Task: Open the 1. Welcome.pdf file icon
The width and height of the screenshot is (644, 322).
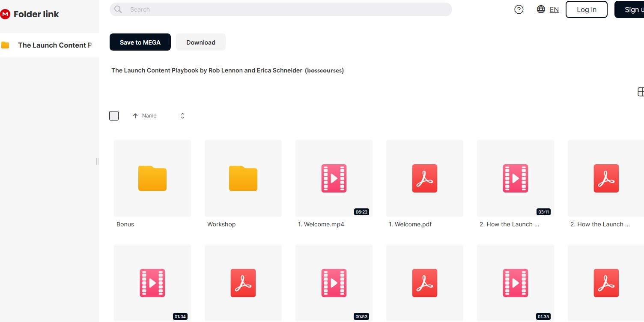Action: click(424, 178)
